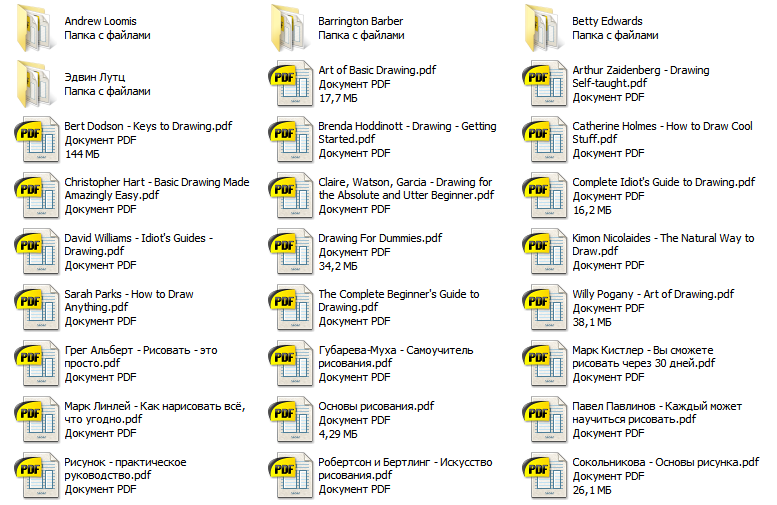The width and height of the screenshot is (777, 505).
Task: Click the 4,29 МБ file size label
Action: 338,434
